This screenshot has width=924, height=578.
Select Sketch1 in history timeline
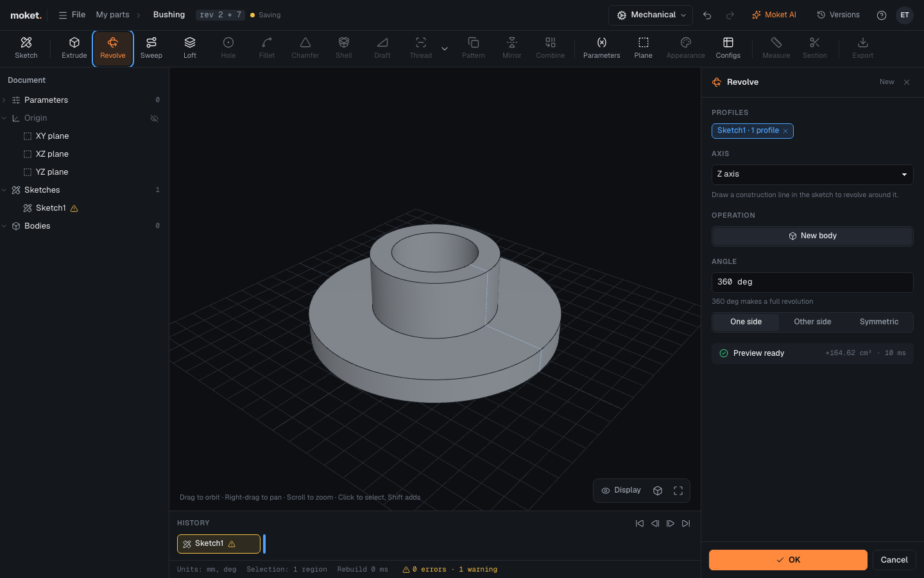pos(219,544)
